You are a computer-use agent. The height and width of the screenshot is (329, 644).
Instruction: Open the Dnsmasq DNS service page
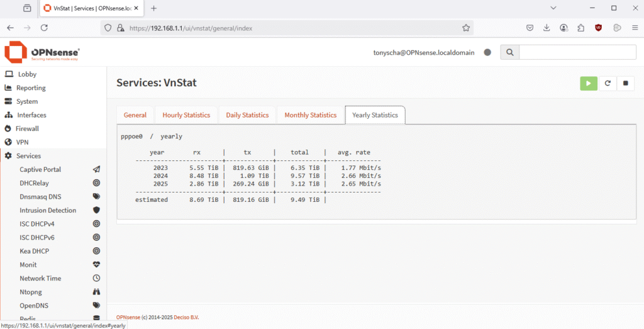(x=41, y=196)
